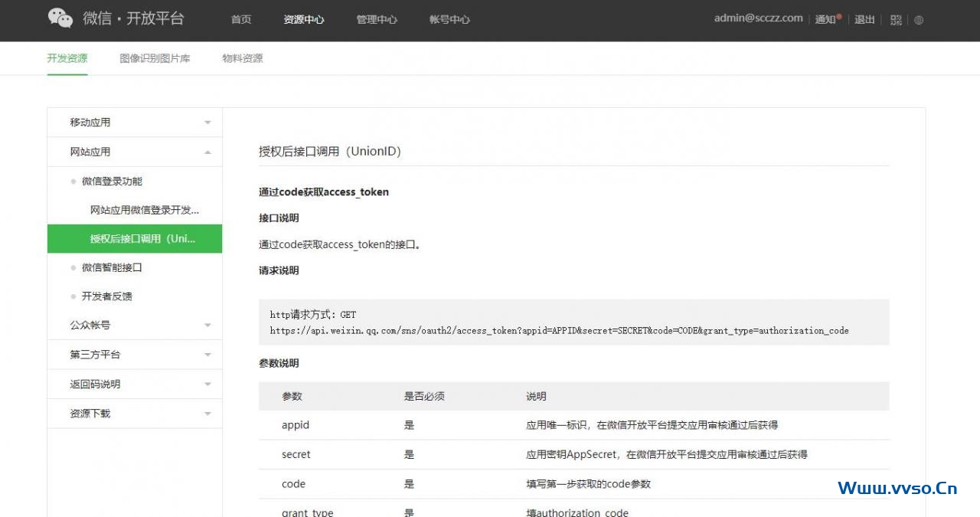The height and width of the screenshot is (517, 980).
Task: Select 微信智能接口 in the sidebar
Action: pos(112,267)
